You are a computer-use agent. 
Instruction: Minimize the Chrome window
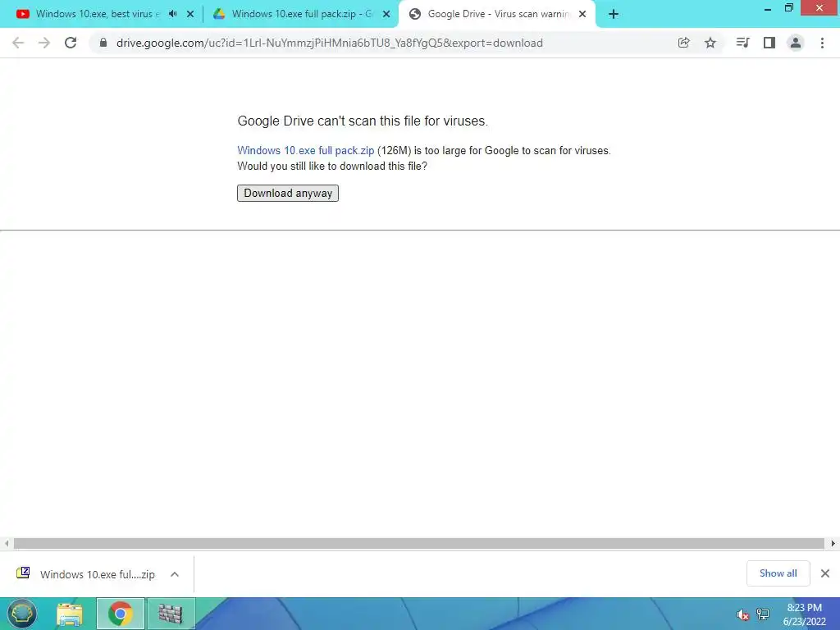point(768,8)
